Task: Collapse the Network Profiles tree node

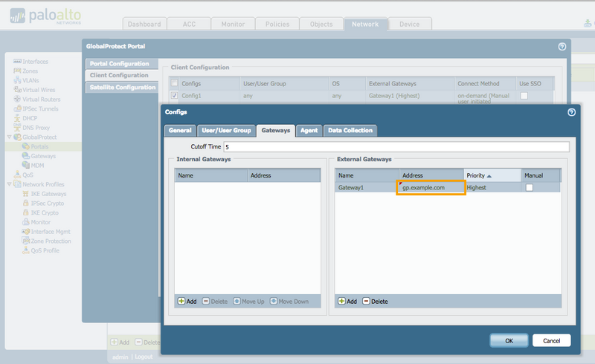Action: pyautogui.click(x=8, y=184)
